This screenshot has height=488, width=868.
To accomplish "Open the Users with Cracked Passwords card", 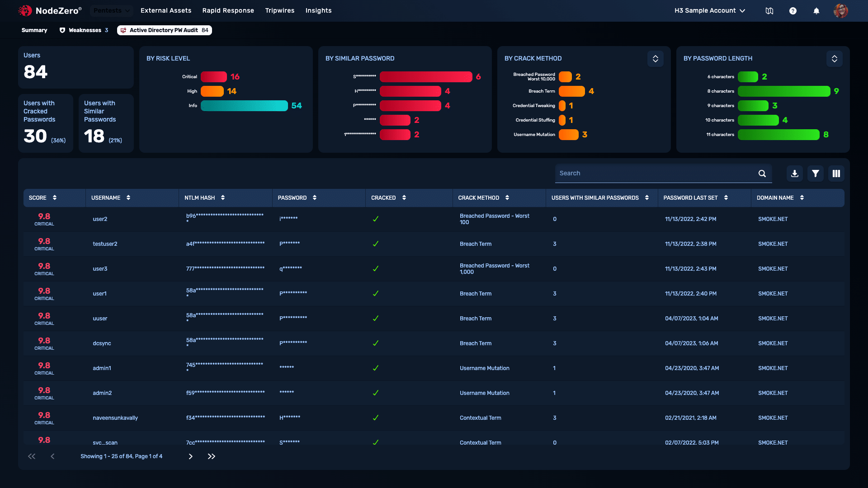I will (46, 123).
